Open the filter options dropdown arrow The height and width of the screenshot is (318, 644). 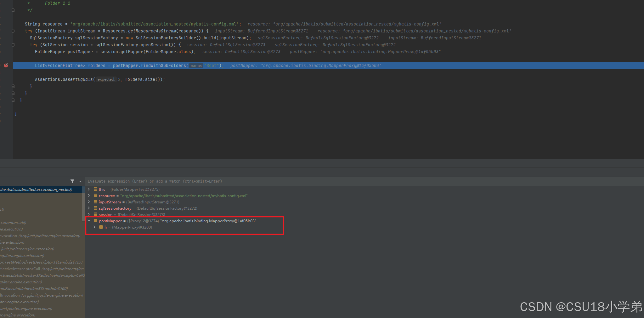pos(80,181)
